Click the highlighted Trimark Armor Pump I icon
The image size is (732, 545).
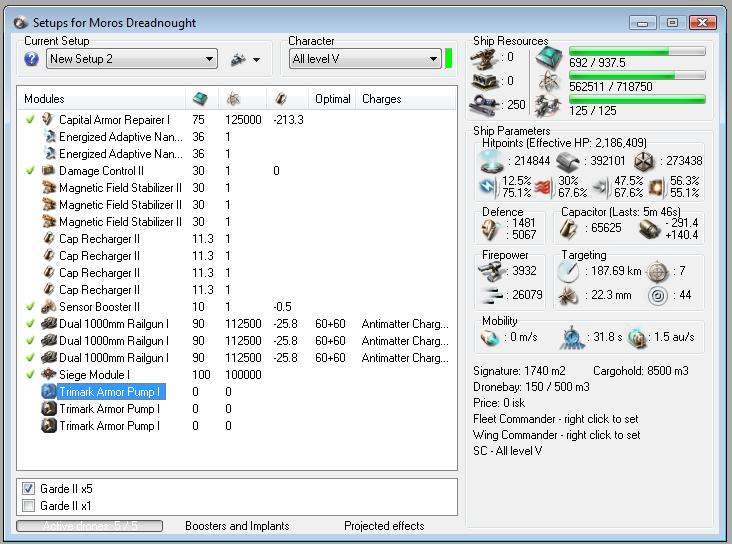pyautogui.click(x=49, y=391)
